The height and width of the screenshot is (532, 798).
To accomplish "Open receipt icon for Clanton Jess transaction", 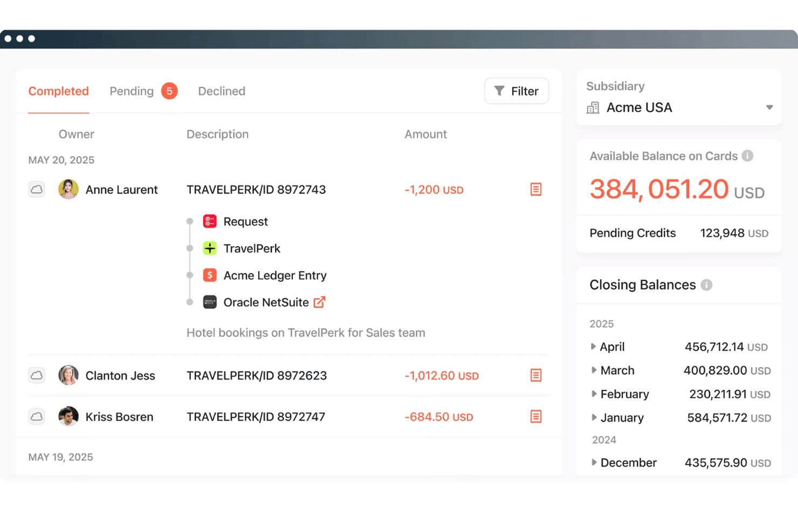I will point(536,375).
